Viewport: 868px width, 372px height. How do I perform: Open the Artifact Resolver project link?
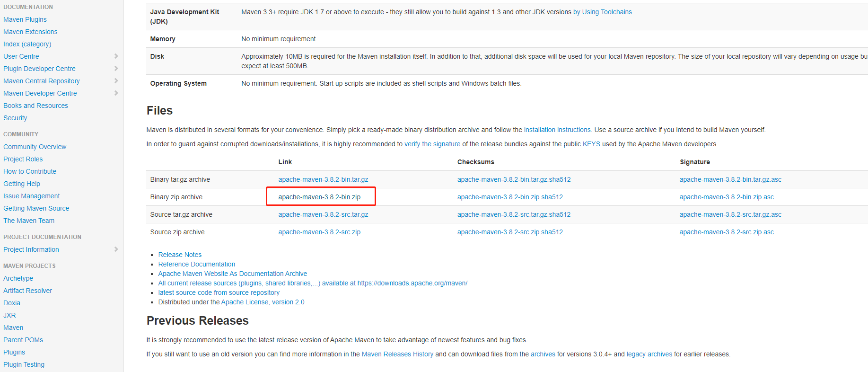pyautogui.click(x=27, y=291)
